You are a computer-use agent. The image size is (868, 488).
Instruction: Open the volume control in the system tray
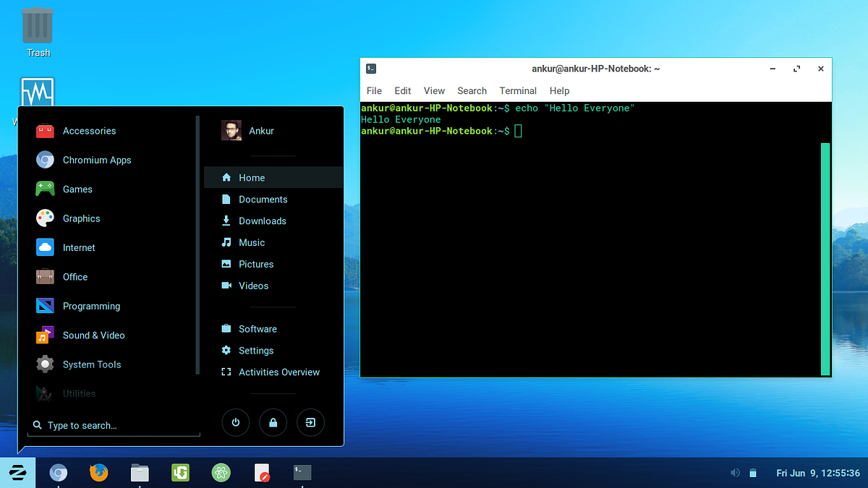[x=736, y=473]
